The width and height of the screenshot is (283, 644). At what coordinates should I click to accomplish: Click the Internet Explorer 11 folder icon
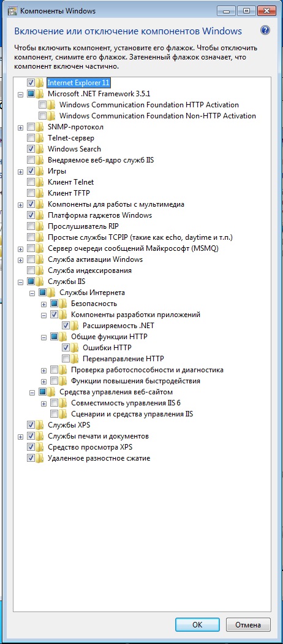tap(40, 83)
